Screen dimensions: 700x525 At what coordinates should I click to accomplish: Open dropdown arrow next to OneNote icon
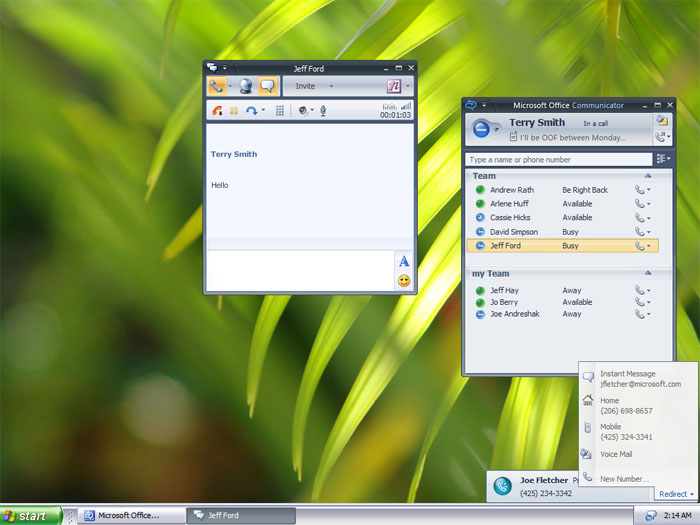(407, 86)
